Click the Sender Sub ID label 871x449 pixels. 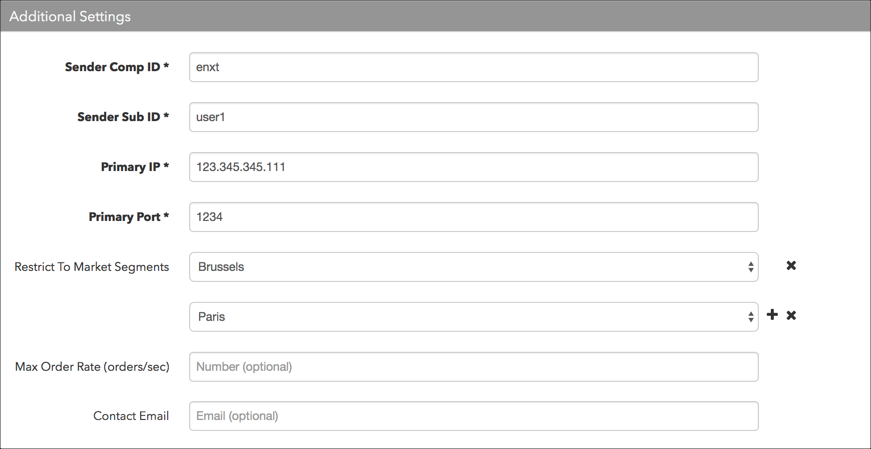tap(123, 117)
